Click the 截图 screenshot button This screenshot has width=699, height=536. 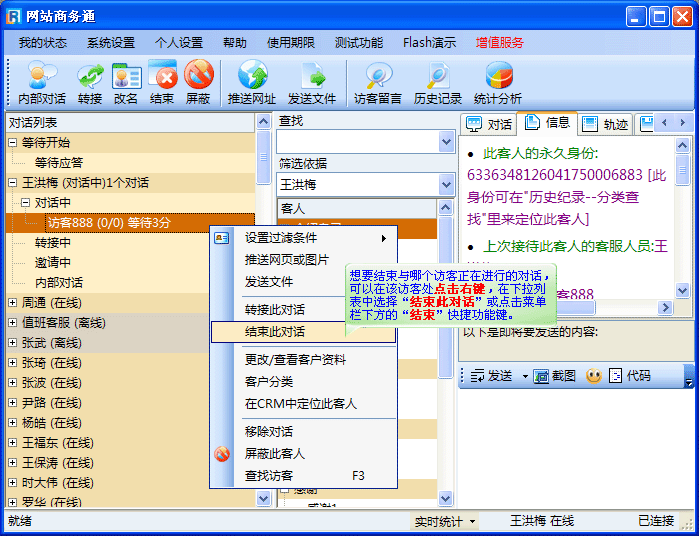click(x=555, y=376)
